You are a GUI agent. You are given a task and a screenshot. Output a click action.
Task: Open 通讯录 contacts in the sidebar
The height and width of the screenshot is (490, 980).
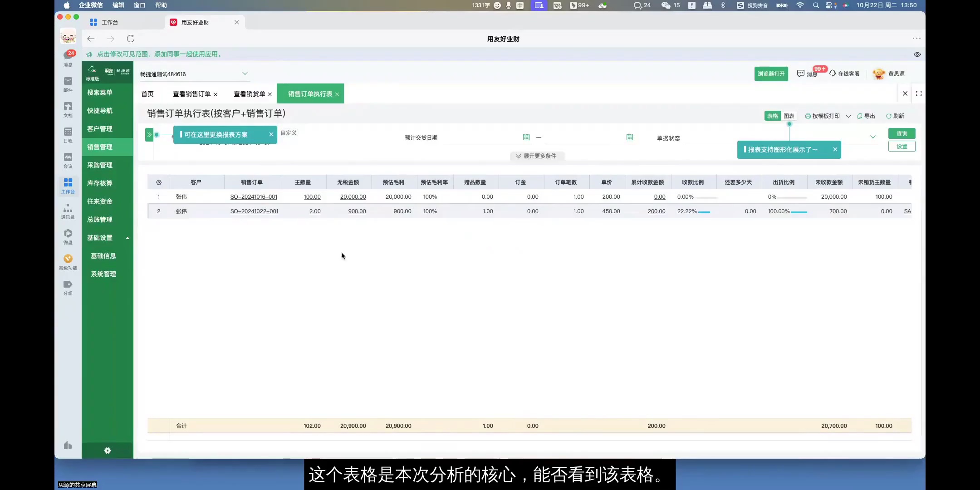pyautogui.click(x=68, y=210)
